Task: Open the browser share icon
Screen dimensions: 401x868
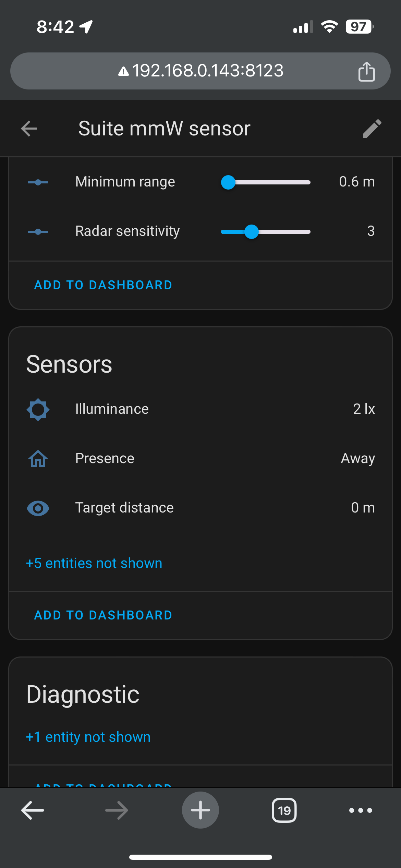Action: (x=366, y=71)
